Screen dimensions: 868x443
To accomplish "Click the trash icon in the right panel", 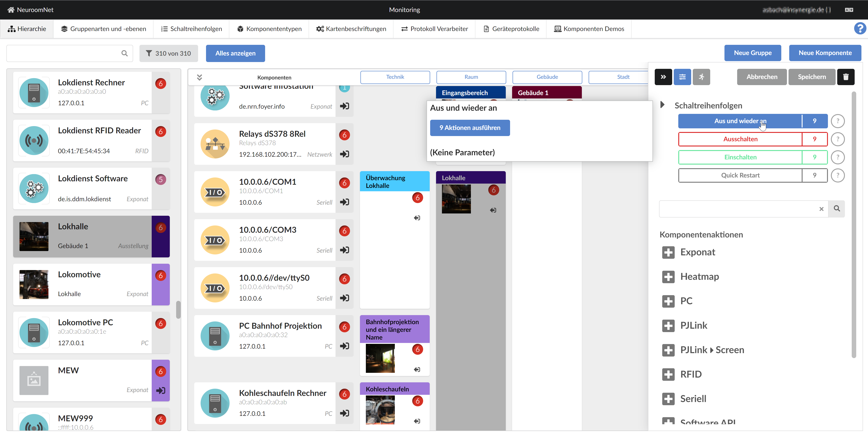I will click(846, 77).
